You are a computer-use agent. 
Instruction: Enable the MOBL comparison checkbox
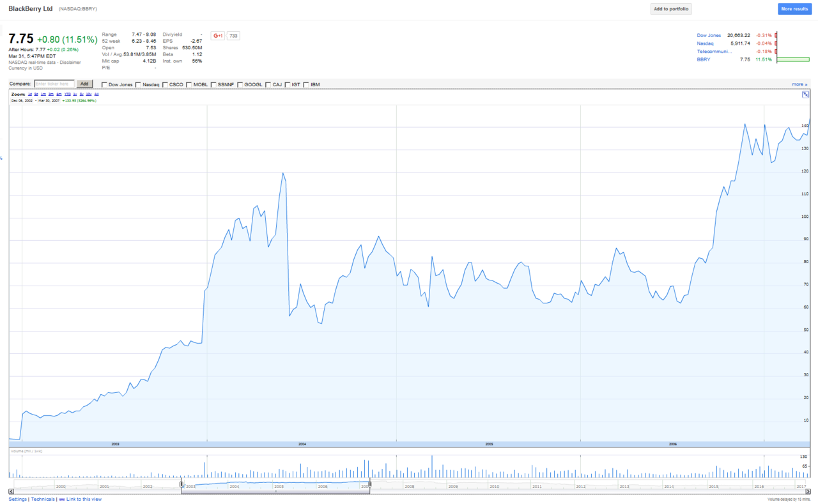[x=189, y=84]
